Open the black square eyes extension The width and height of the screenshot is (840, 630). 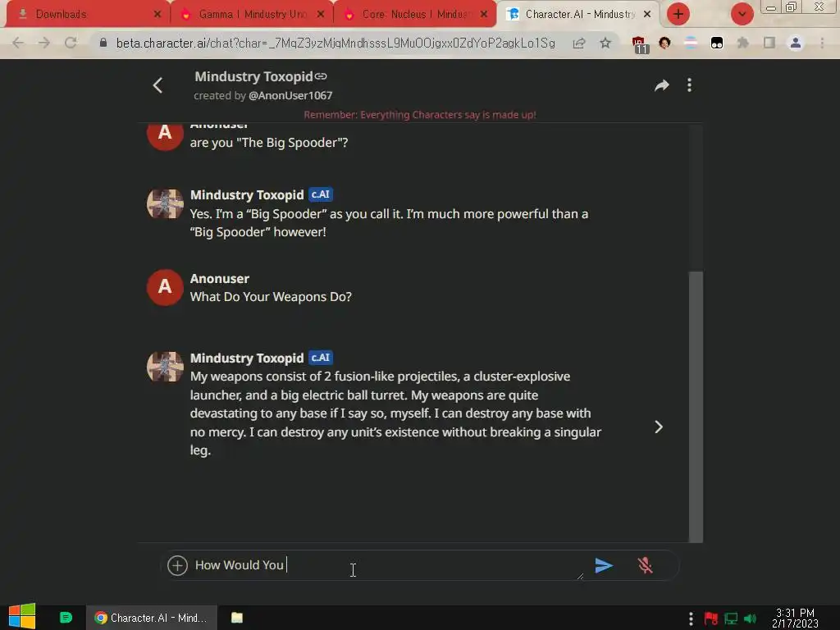717,43
